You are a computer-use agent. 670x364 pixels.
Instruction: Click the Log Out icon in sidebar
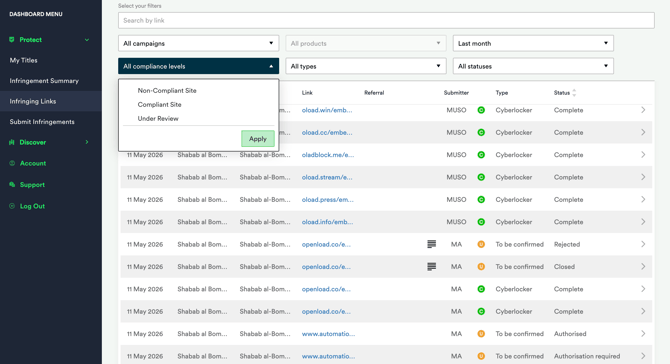12,206
